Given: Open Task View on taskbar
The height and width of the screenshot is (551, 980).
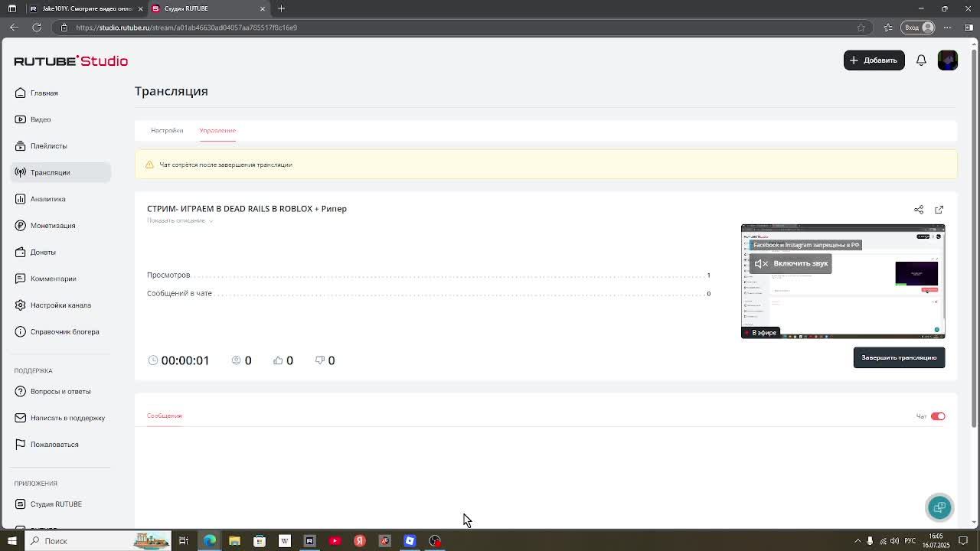Looking at the screenshot, I should 184,541.
